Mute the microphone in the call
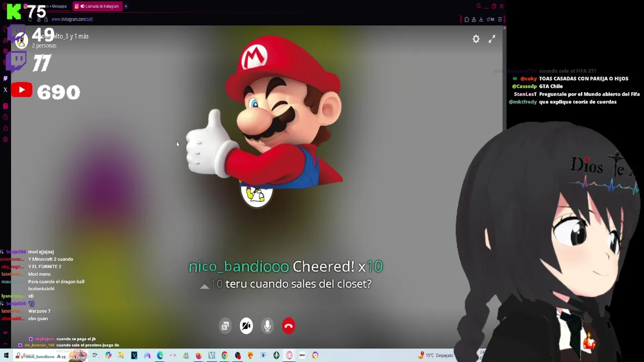This screenshot has height=362, width=644. (267, 326)
